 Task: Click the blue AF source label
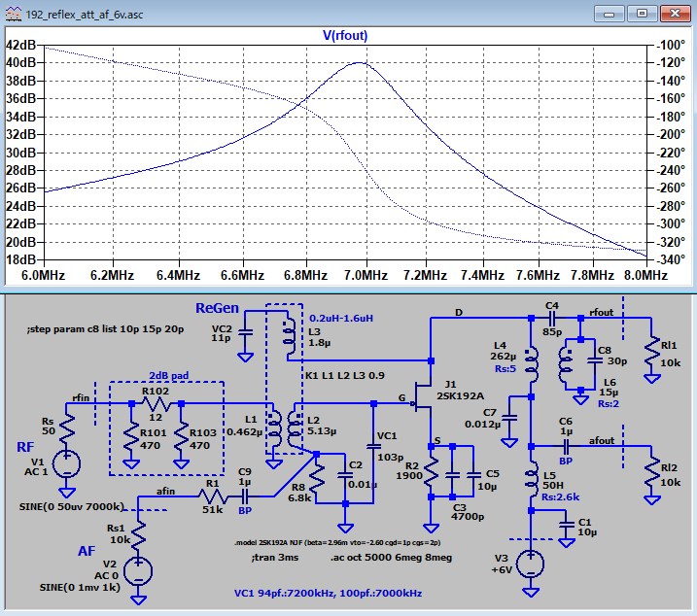coord(87,551)
